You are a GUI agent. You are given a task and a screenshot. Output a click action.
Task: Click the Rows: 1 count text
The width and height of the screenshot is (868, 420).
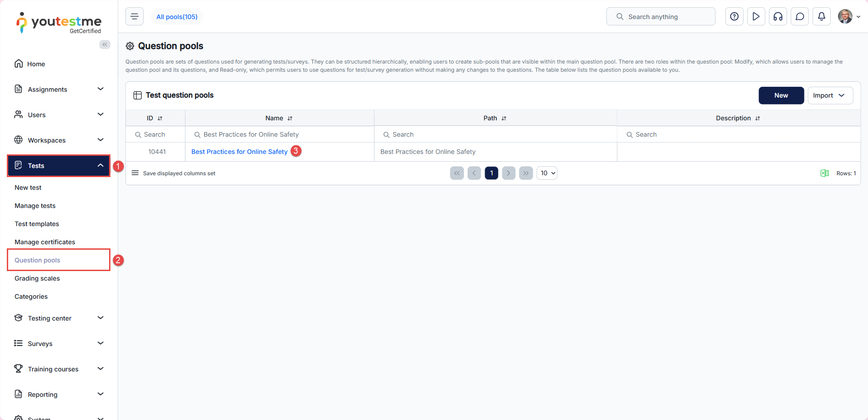tap(846, 173)
